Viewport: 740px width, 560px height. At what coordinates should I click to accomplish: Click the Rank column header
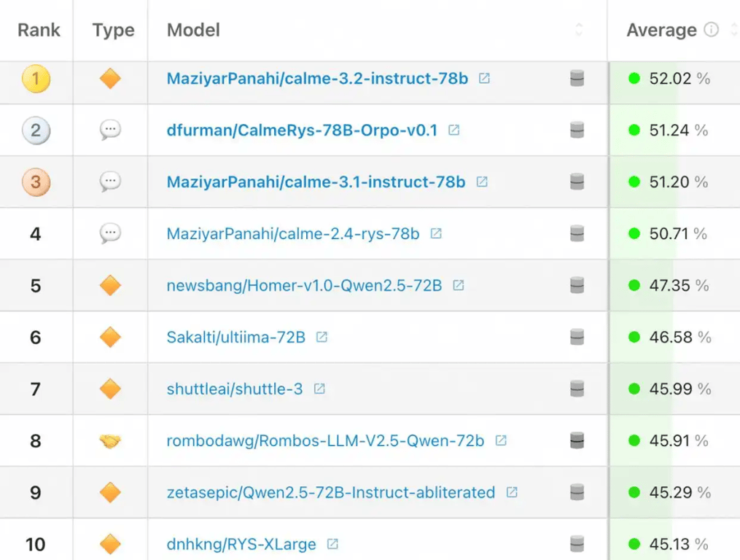pos(39,30)
